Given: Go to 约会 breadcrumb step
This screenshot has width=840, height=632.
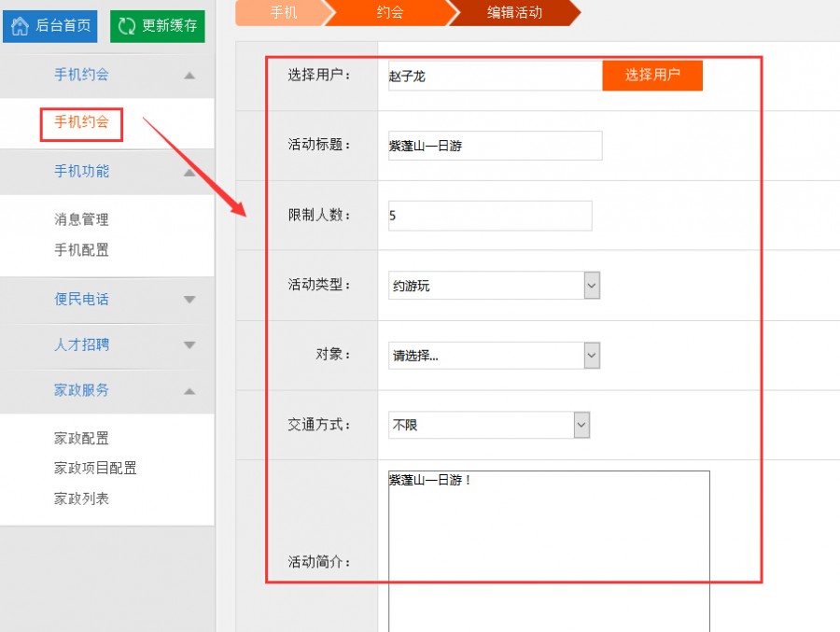Looking at the screenshot, I should [390, 12].
